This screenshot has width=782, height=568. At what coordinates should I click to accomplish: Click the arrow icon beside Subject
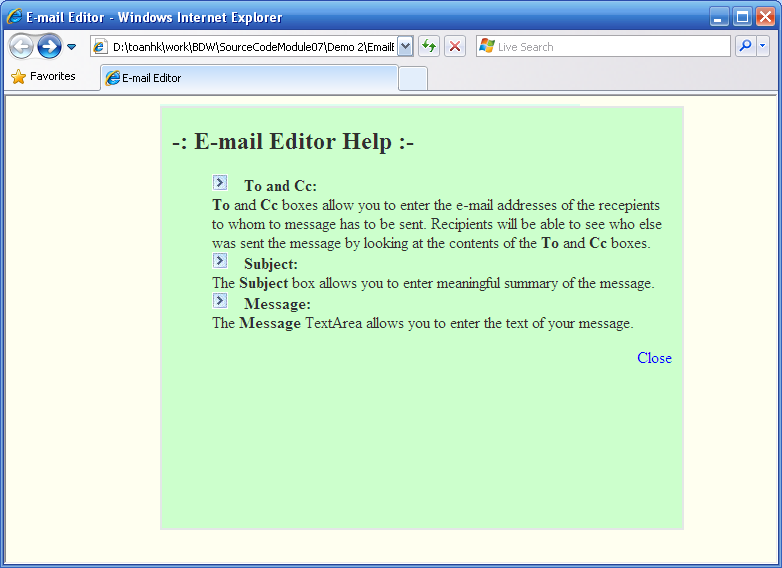220,260
